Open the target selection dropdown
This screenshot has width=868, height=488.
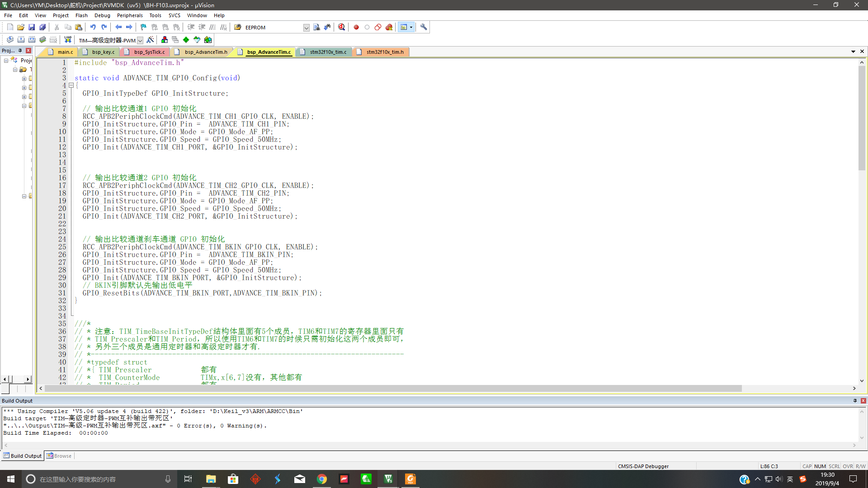[140, 40]
